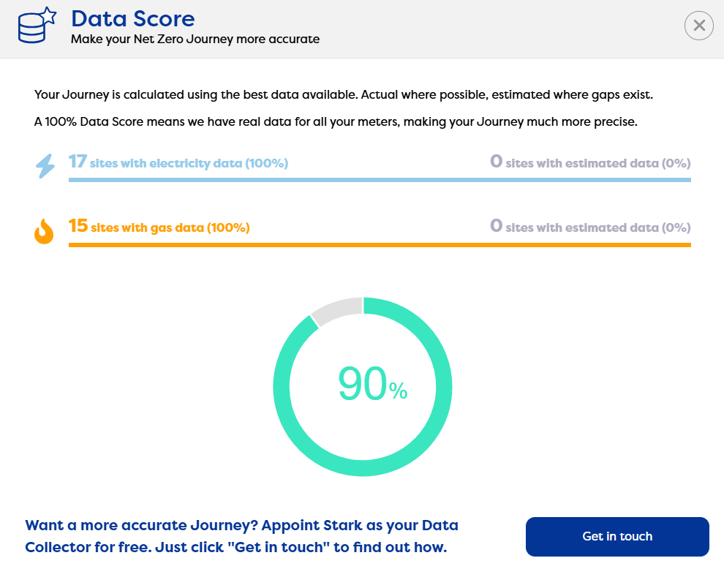Click the Data Score heading text

point(133,18)
